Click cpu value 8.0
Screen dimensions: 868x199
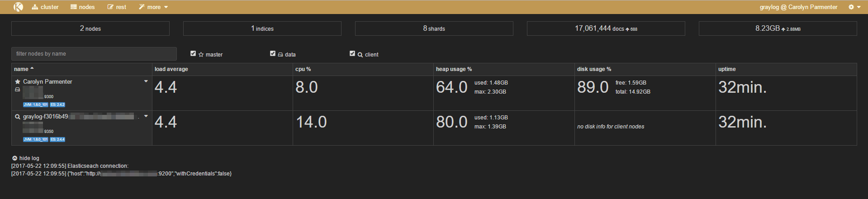click(x=307, y=87)
